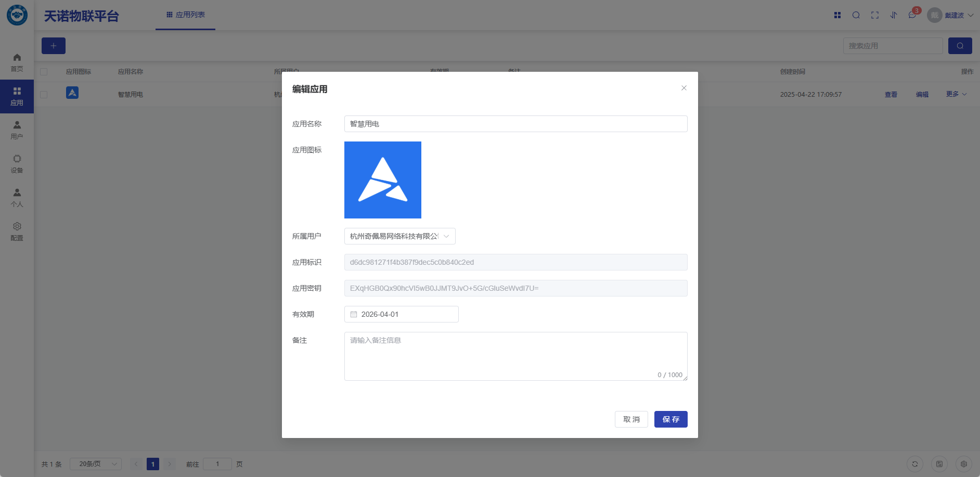
Task: Close the Edit Application dialog
Action: [x=684, y=88]
